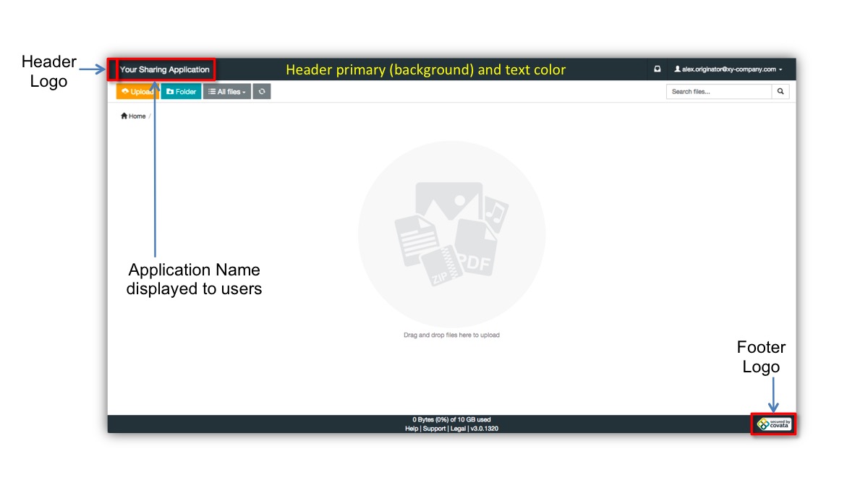The image size is (868, 488).
Task: Expand the alex.originator user account menu
Action: pos(728,69)
